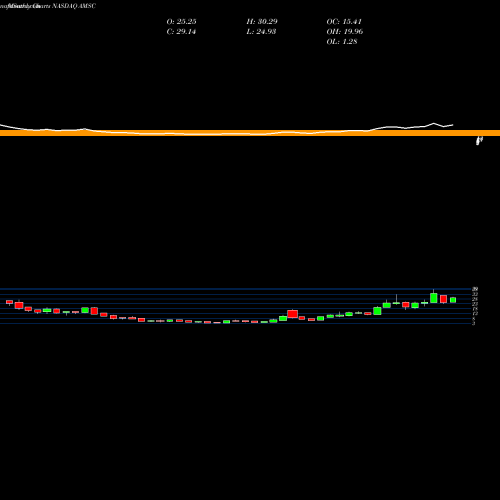Image resolution: width=500 pixels, height=500 pixels.
Task: Click the OL: 1.28 reading
Action: click(x=342, y=42)
